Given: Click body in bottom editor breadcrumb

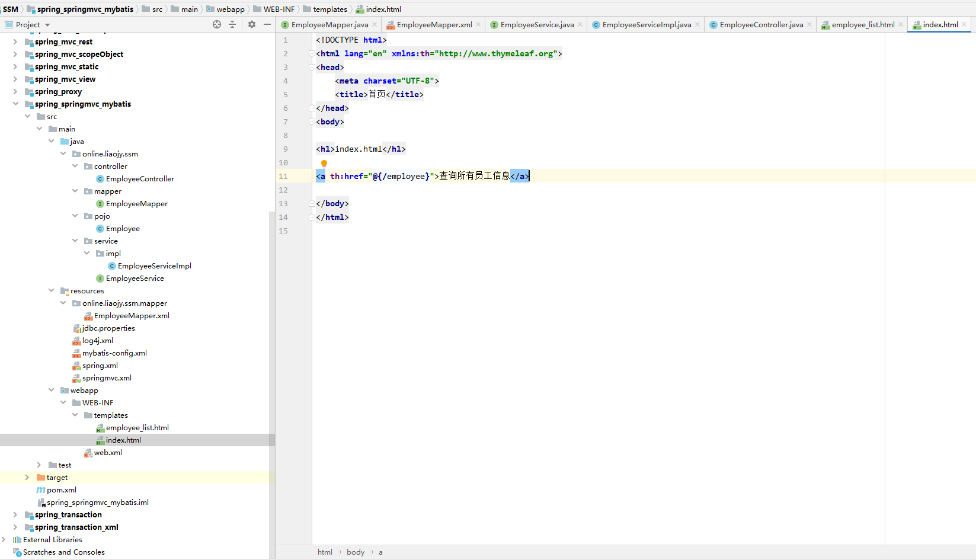Looking at the screenshot, I should pyautogui.click(x=356, y=552).
